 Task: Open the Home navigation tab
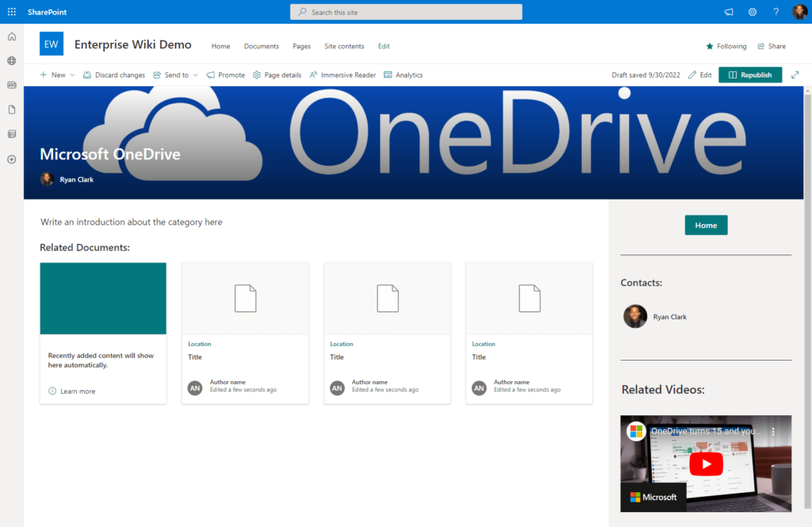[x=220, y=46]
